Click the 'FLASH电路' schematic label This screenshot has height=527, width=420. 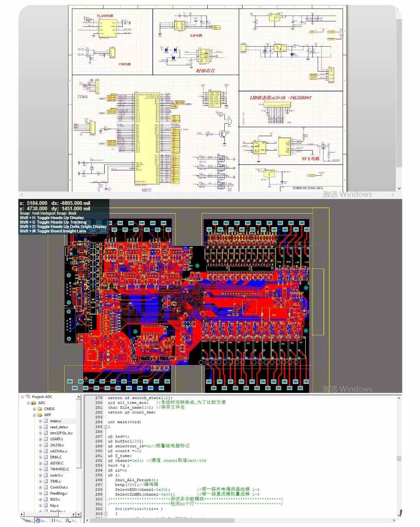coord(105,16)
